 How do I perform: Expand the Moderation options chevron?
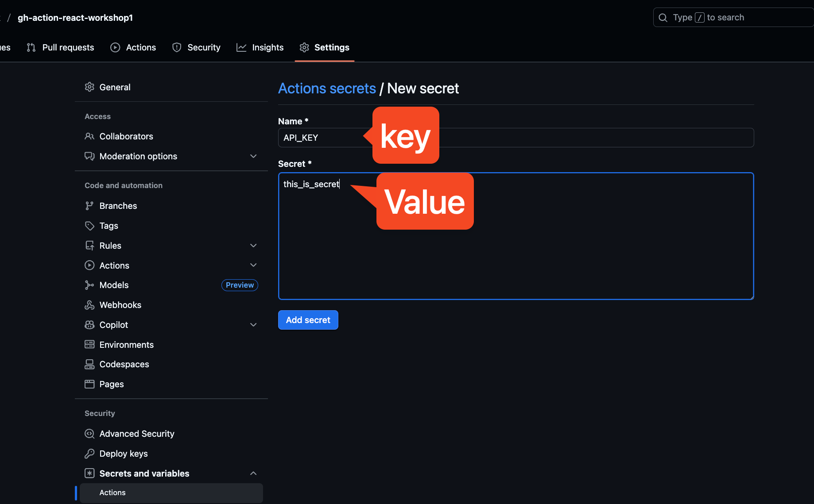253,156
